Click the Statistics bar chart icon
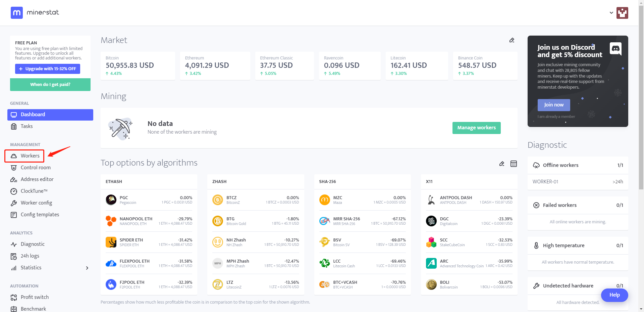 click(x=14, y=268)
